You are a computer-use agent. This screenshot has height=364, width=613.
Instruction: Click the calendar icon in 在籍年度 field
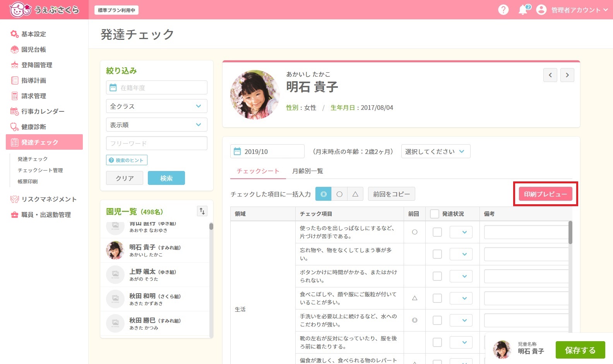[x=113, y=87]
